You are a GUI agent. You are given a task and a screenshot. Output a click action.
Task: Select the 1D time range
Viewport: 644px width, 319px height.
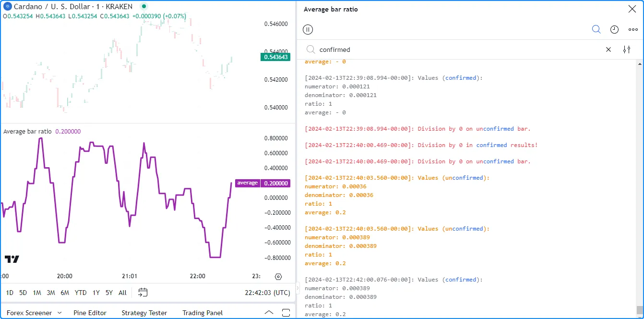[10, 293]
